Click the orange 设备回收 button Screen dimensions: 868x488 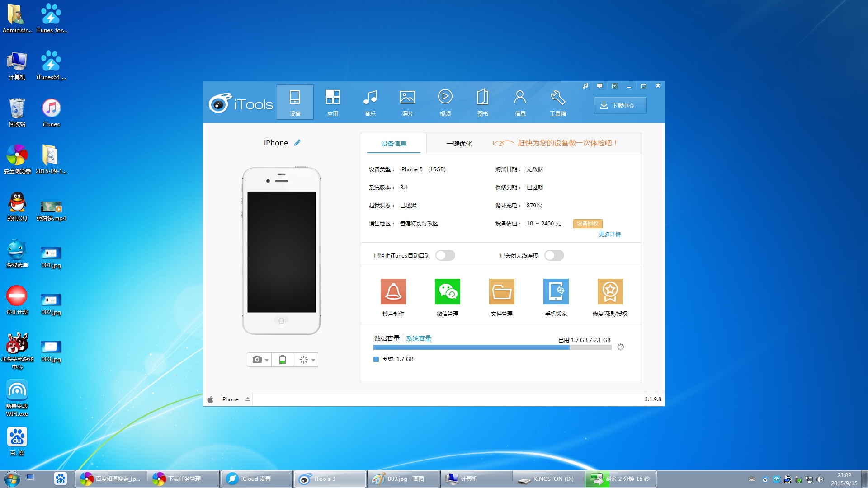[587, 224]
